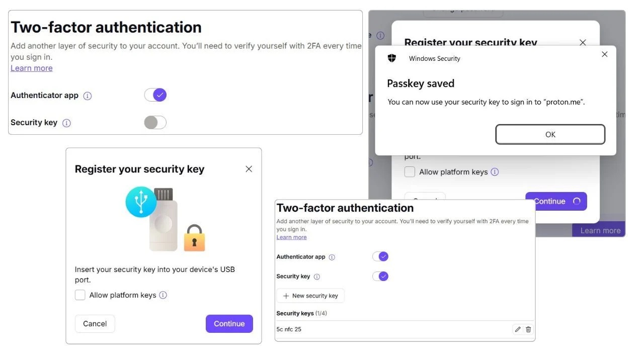Close the Windows Security Passkey saved popup
Screen dimensions: 644x362
pyautogui.click(x=605, y=54)
